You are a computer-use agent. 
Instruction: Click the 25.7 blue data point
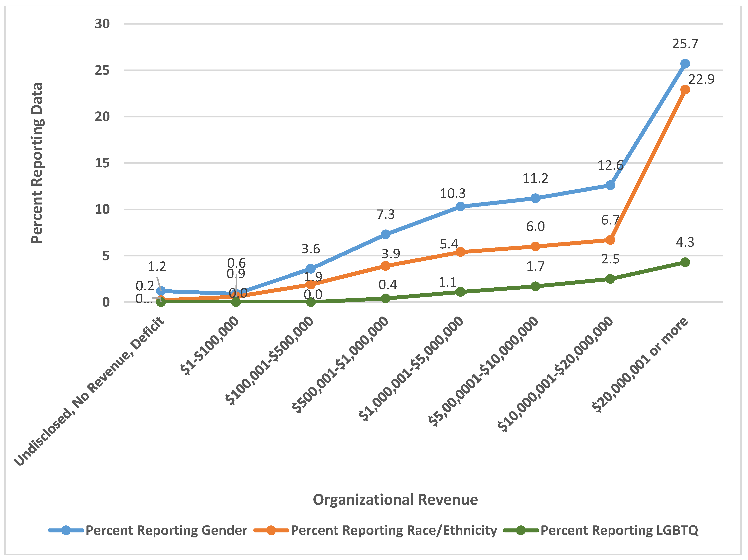pyautogui.click(x=685, y=64)
